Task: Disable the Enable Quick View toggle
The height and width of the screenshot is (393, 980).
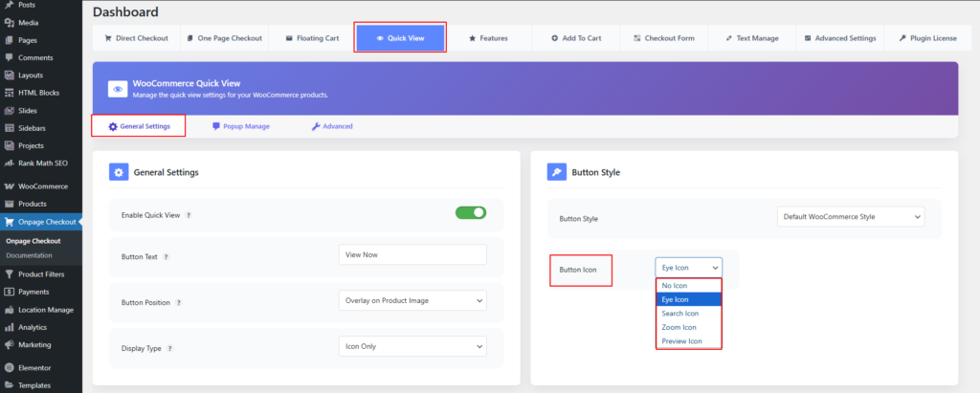Action: 470,213
